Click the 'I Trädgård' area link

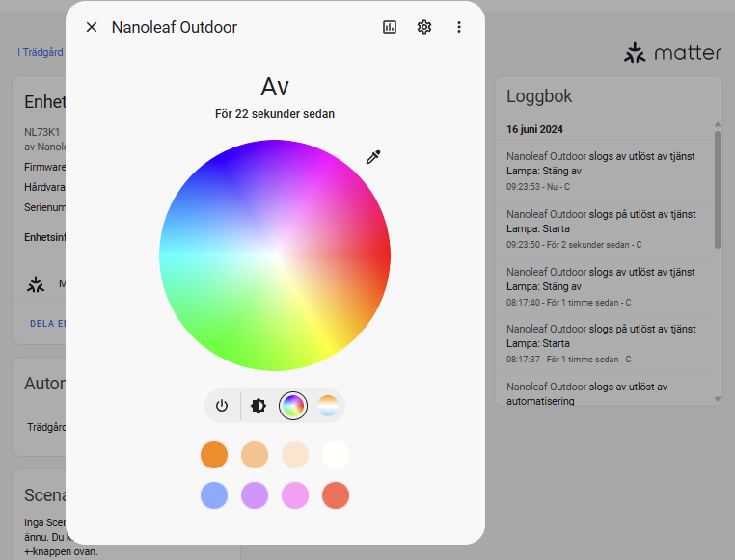click(41, 52)
